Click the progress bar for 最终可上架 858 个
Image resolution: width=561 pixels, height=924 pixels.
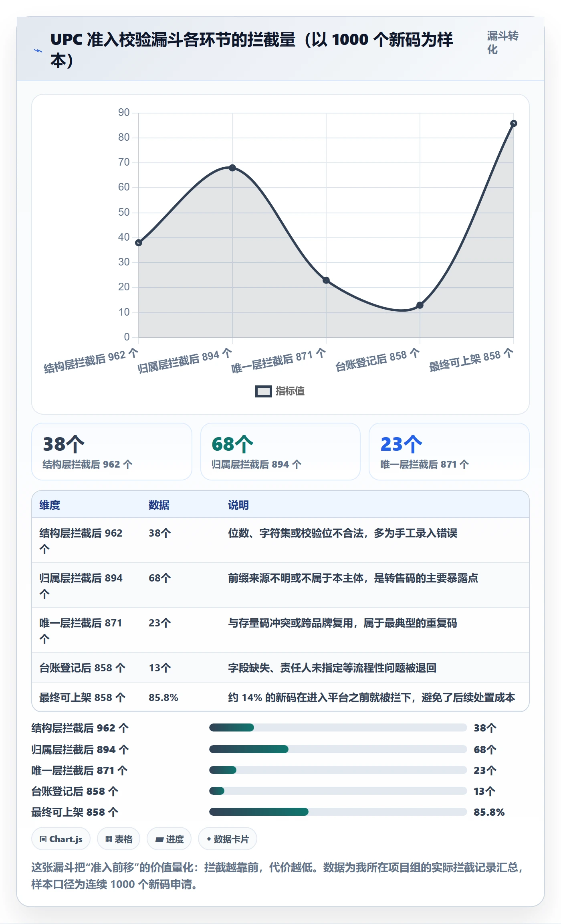point(338,812)
